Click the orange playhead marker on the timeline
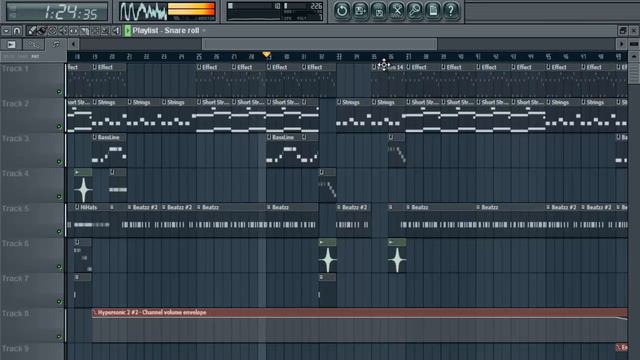Viewport: 640px width, 360px height. [267, 55]
